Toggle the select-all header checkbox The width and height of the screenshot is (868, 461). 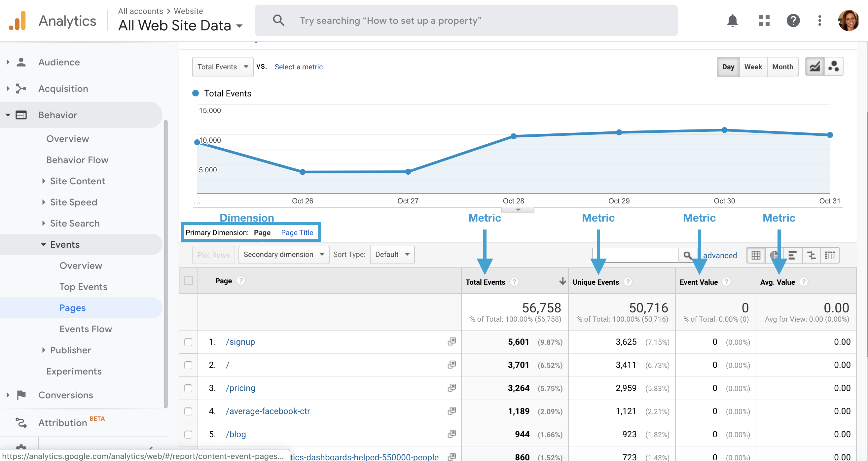(x=188, y=280)
